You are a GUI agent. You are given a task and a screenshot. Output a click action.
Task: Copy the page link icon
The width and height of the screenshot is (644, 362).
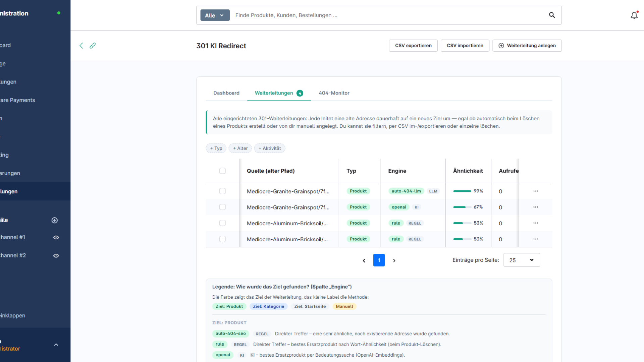coord(93,46)
